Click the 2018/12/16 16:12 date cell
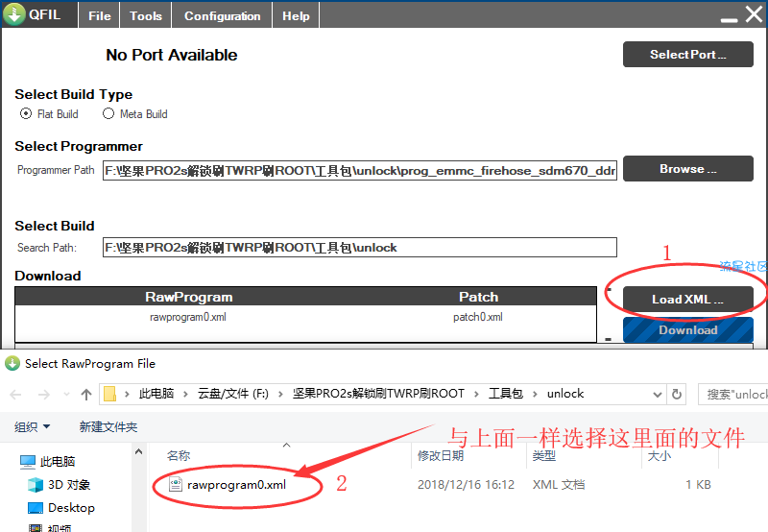 pos(466,485)
